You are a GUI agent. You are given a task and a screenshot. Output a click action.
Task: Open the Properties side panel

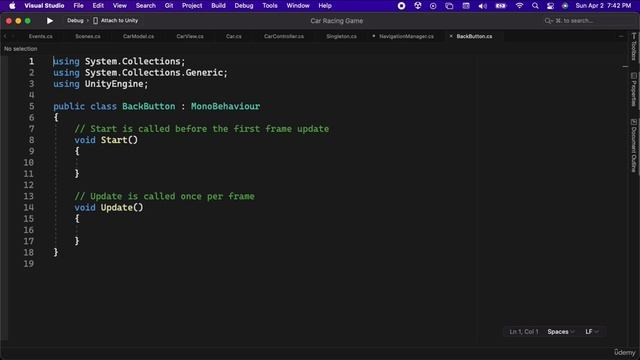tap(634, 90)
